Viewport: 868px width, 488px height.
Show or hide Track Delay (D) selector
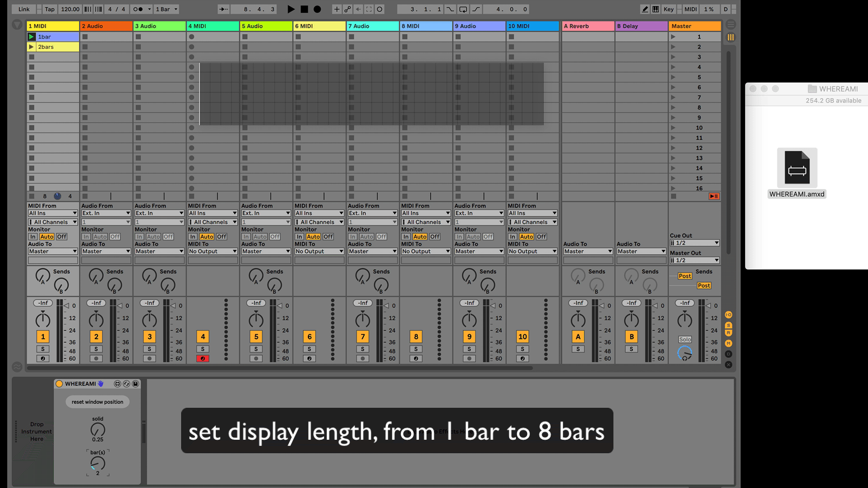[x=728, y=354]
